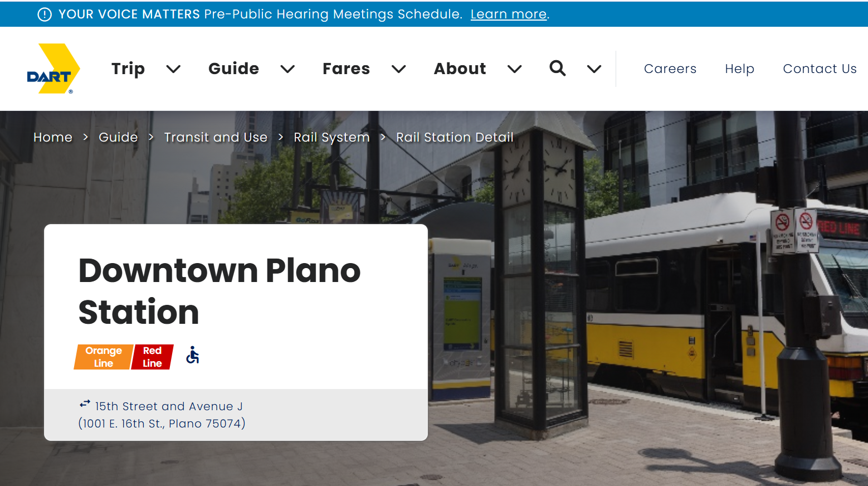The height and width of the screenshot is (486, 868).
Task: Open the Guide menu
Action: point(233,69)
